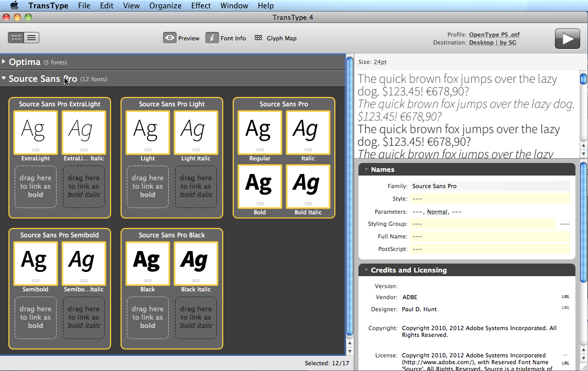Click Light group's bold drop slot

(148, 187)
